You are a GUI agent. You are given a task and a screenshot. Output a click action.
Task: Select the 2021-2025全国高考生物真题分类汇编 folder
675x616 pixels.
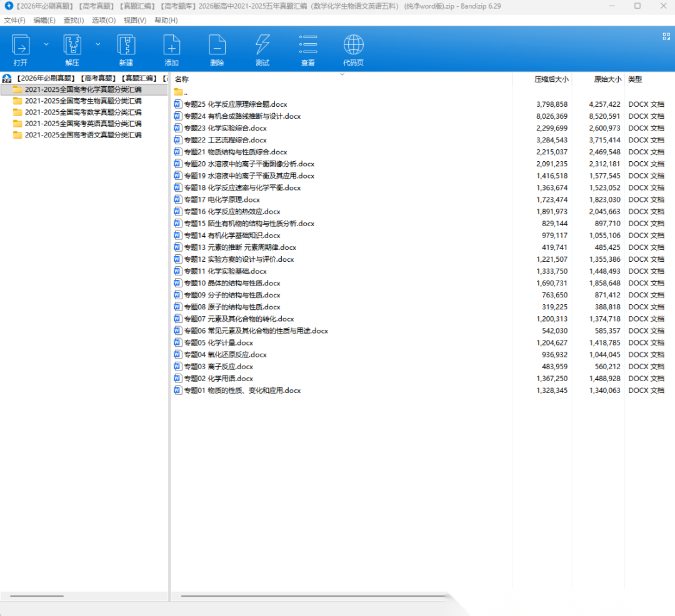(82, 101)
